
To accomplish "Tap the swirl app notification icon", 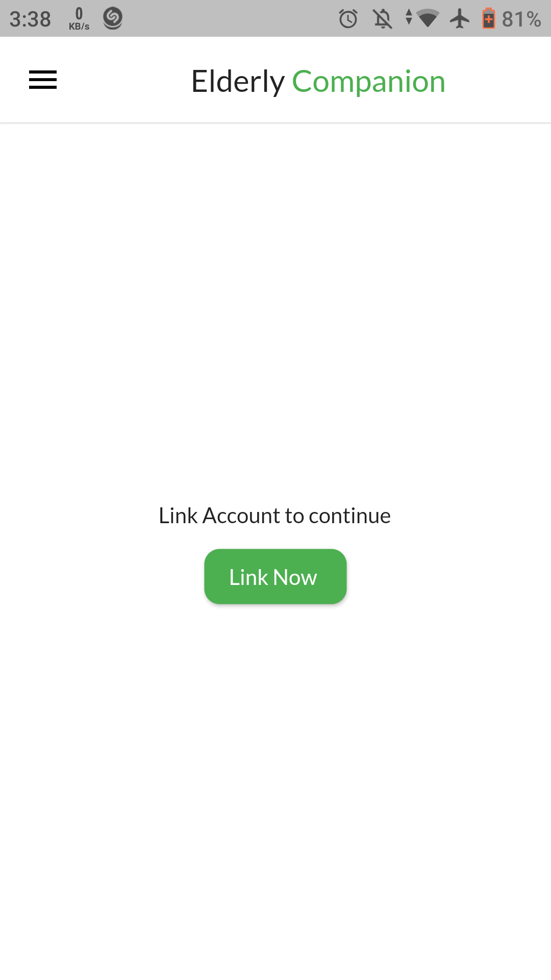I will click(112, 18).
